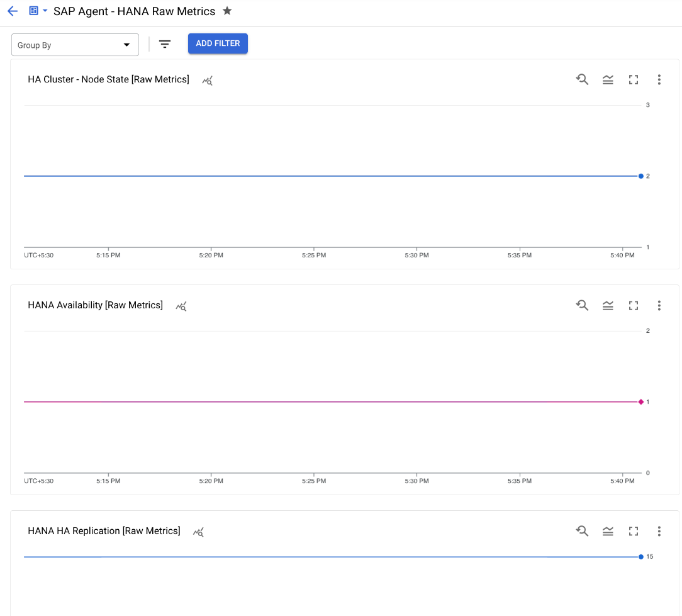
Task: Zoom into HANA Availability chart via magnifier icon
Action: click(582, 305)
